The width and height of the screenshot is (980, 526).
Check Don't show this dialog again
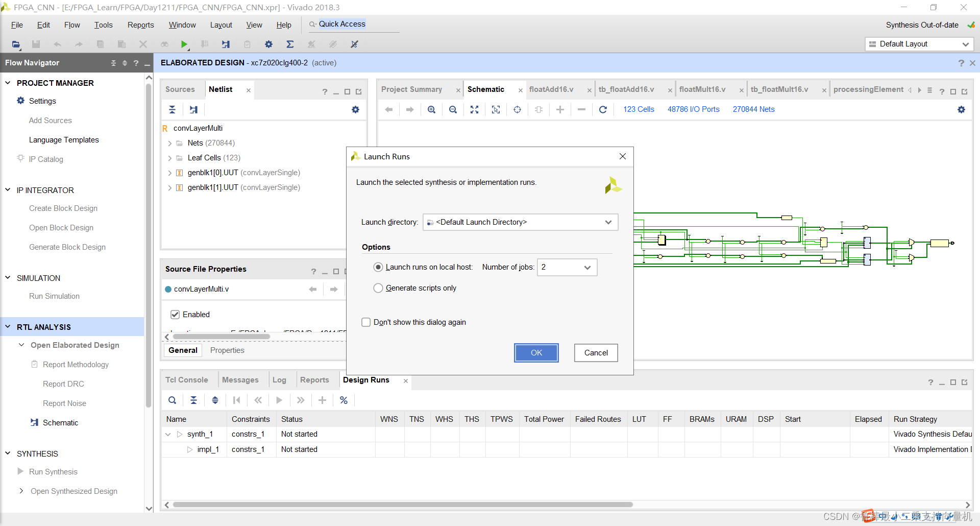(366, 322)
